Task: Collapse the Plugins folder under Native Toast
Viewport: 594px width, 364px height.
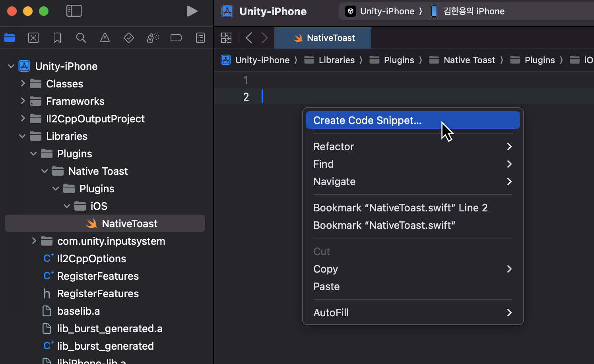Action: pos(56,188)
